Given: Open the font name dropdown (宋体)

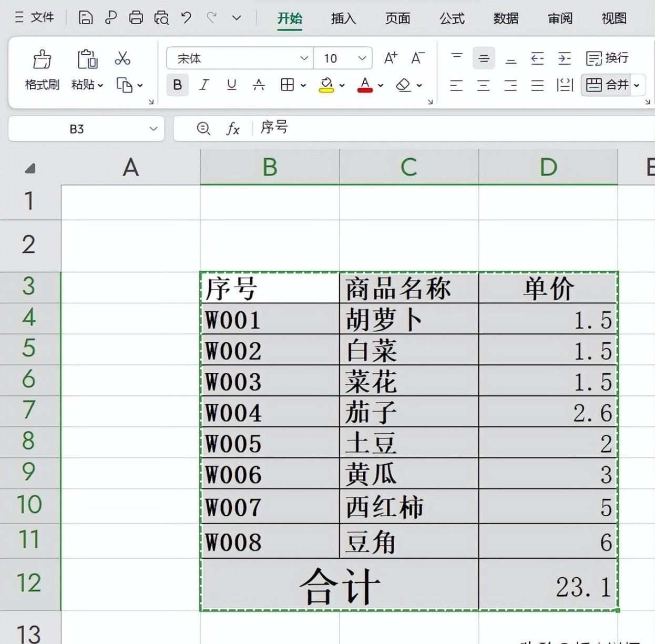Looking at the screenshot, I should coord(304,58).
